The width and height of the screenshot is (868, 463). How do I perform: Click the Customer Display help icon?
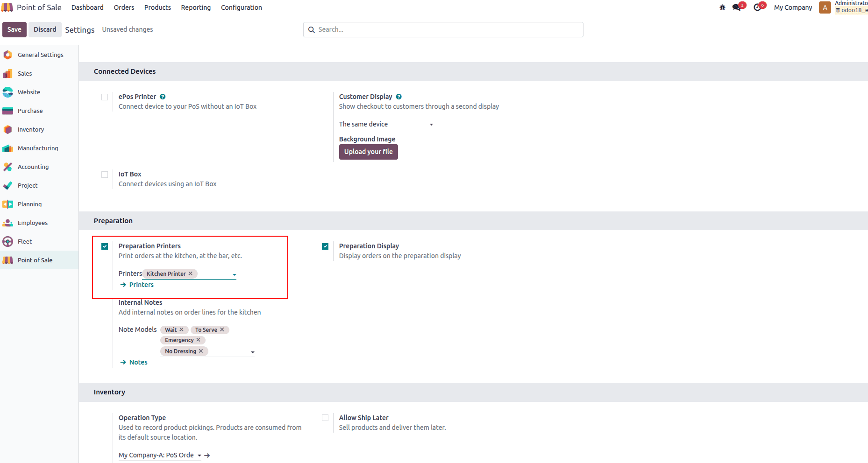(x=398, y=97)
